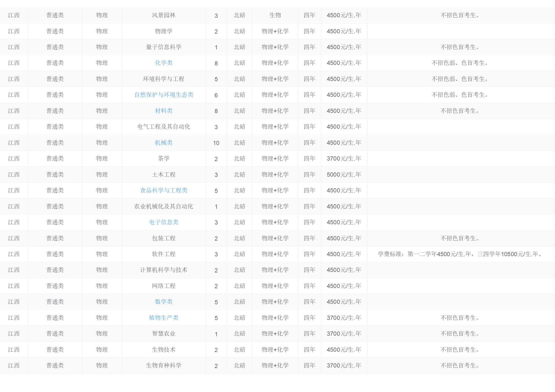This screenshot has width=555, height=392.
Task: Click the 环境科学与工程 remark 不招色弱、色盲考生
Action: pyautogui.click(x=460, y=79)
